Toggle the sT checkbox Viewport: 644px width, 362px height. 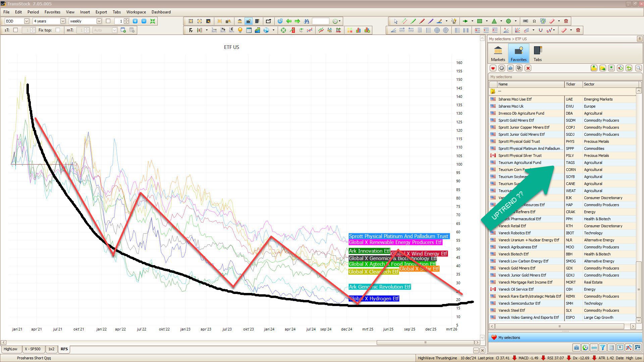tap(15, 30)
